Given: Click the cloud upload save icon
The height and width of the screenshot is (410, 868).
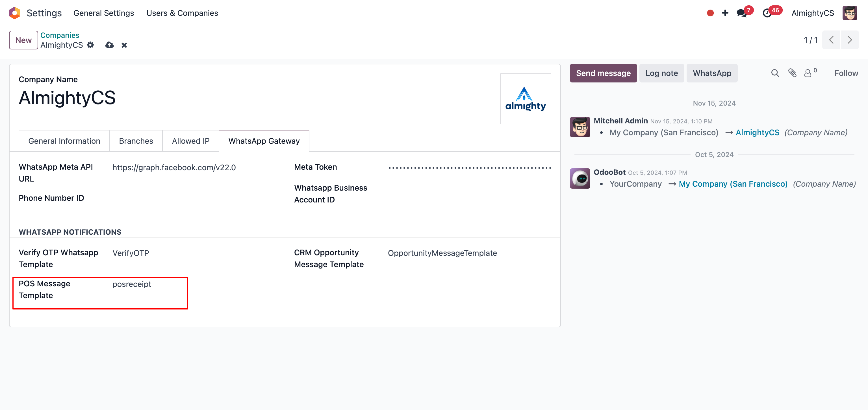Looking at the screenshot, I should point(110,45).
